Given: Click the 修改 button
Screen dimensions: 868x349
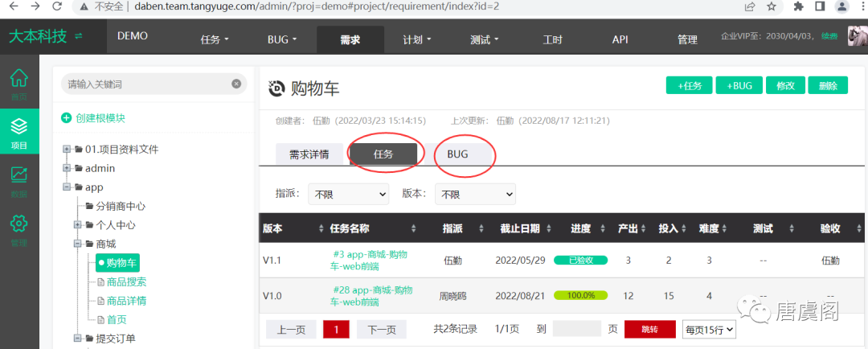Looking at the screenshot, I should click(x=785, y=85).
